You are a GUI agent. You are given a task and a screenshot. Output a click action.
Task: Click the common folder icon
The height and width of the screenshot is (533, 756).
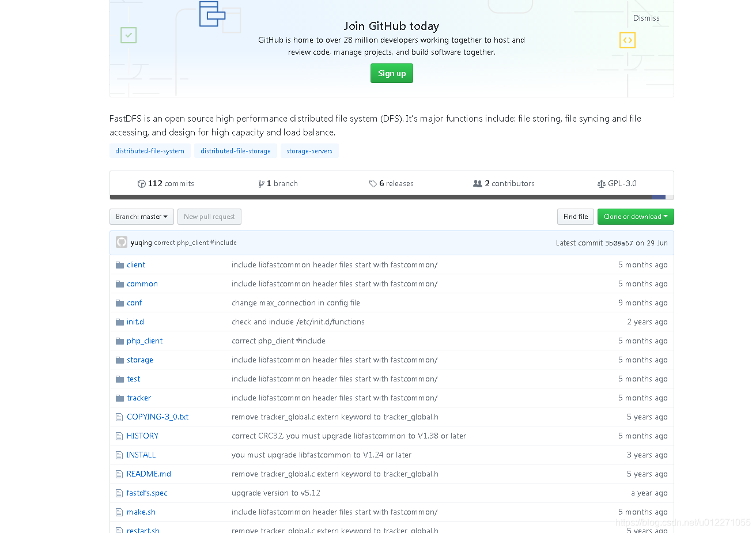[120, 284]
